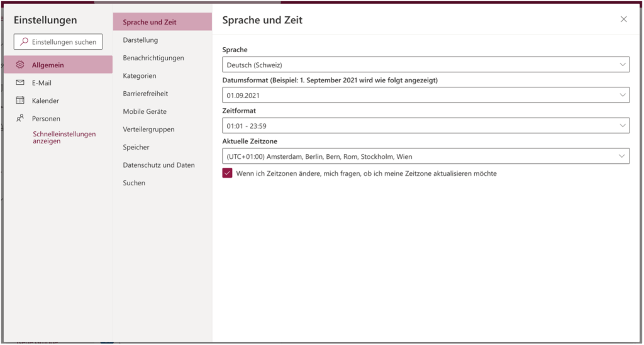
Task: Expand the Datumsformat dropdown
Action: coord(425,96)
